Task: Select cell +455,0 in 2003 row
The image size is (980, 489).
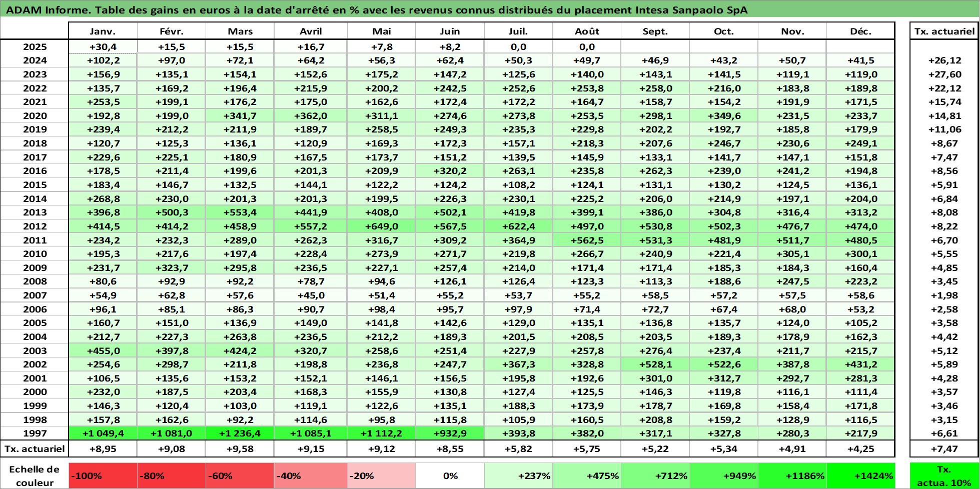Action: (103, 350)
